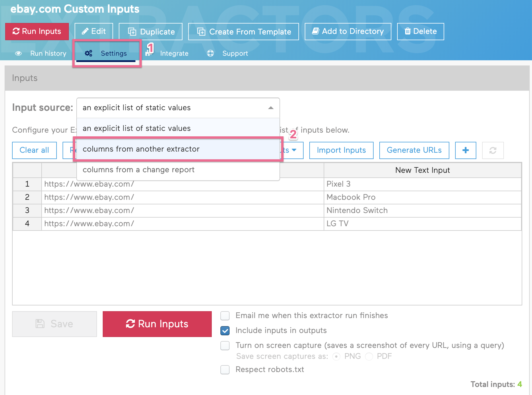The image size is (532, 395).
Task: Open Create From Template
Action: point(201,32)
